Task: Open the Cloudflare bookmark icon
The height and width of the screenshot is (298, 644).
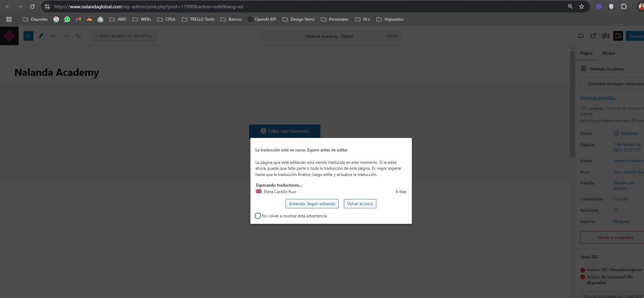Action: (x=89, y=19)
